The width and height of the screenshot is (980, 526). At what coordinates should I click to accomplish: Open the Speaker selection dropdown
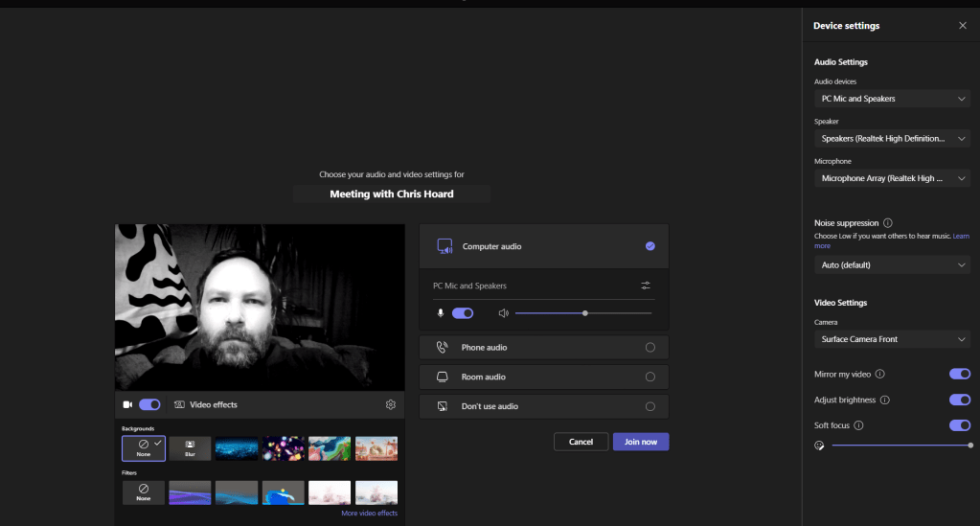tap(892, 139)
